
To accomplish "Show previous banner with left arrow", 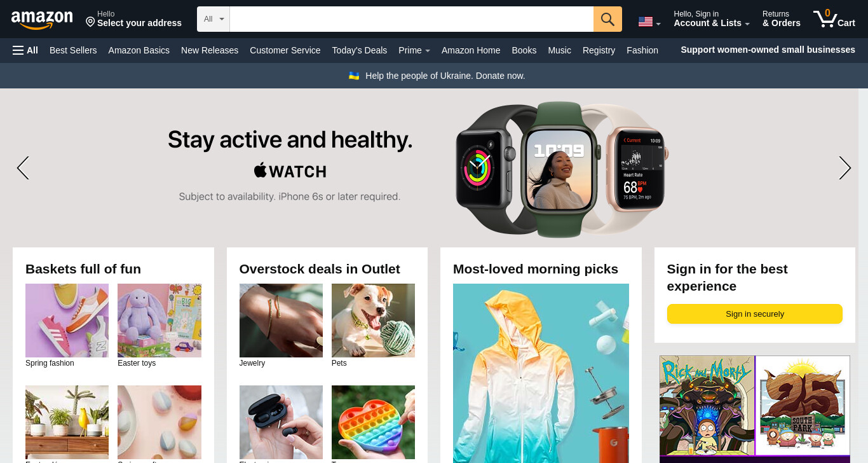I will point(23,168).
